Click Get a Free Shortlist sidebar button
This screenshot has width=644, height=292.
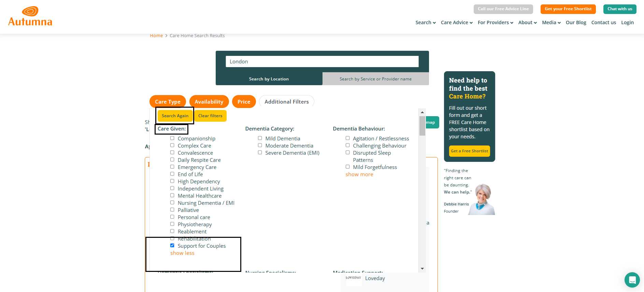(x=469, y=151)
